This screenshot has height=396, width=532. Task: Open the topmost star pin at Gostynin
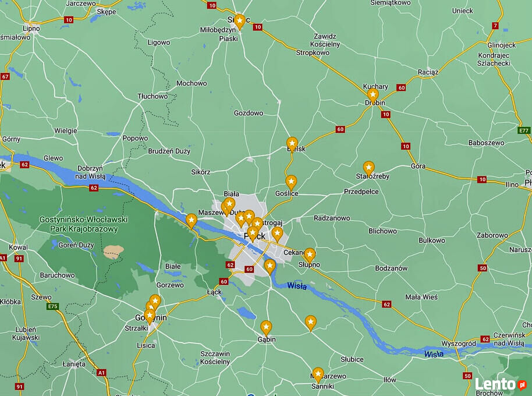pos(155,301)
